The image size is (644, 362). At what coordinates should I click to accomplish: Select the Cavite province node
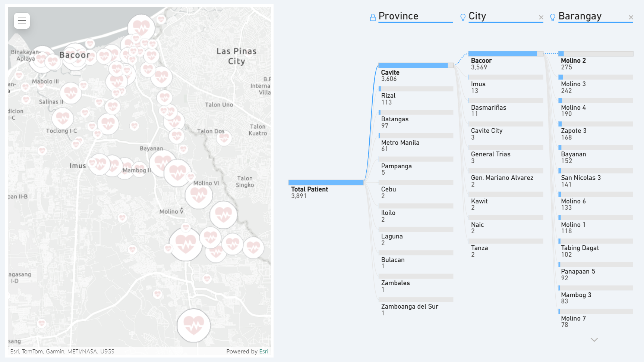click(416, 73)
